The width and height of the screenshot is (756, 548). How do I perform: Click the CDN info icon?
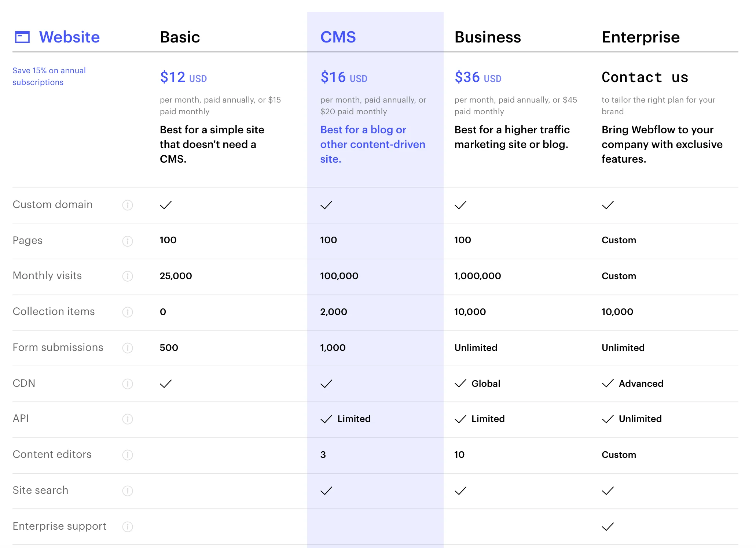127,384
